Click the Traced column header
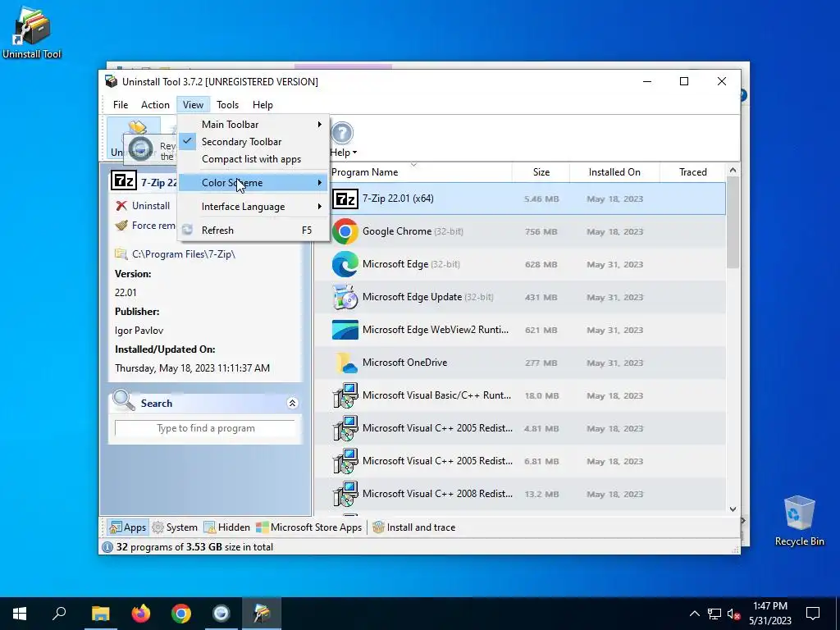This screenshot has width=840, height=630. 692,172
